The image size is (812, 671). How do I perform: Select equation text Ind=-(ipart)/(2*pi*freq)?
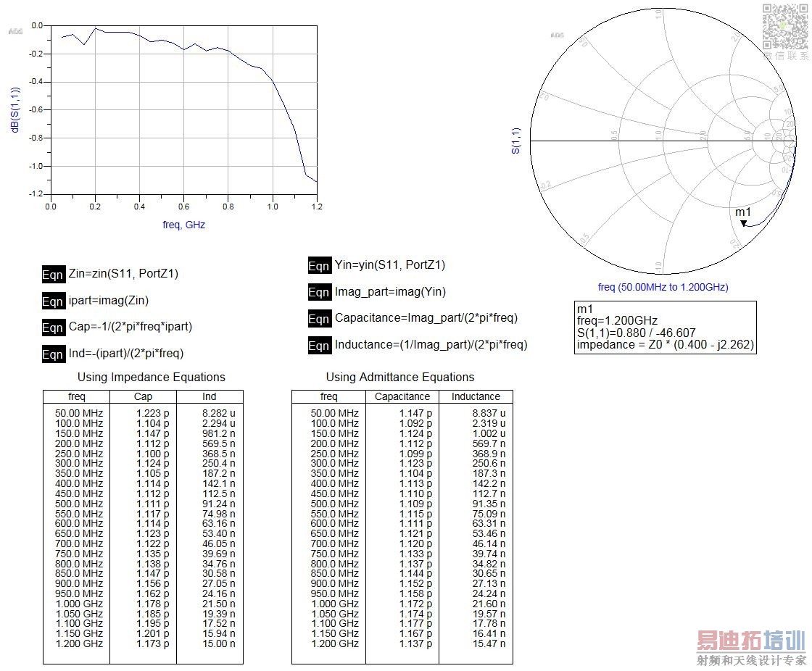[126, 354]
